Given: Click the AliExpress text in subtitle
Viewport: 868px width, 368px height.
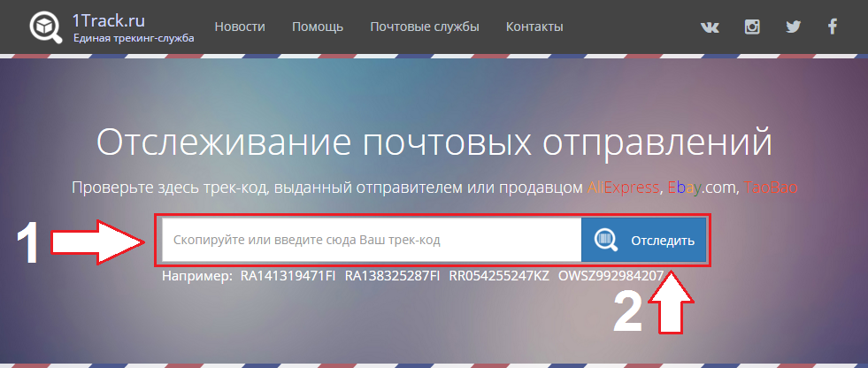Looking at the screenshot, I should click(623, 188).
